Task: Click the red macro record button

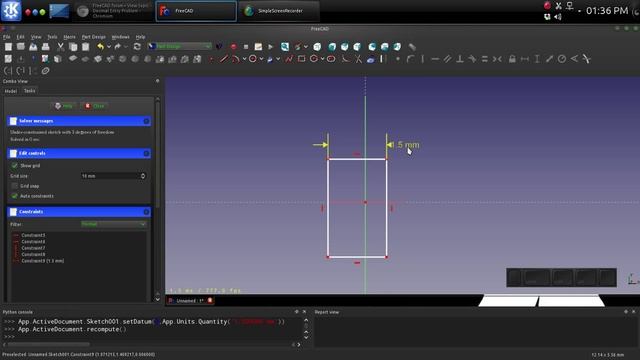Action: coord(233,47)
